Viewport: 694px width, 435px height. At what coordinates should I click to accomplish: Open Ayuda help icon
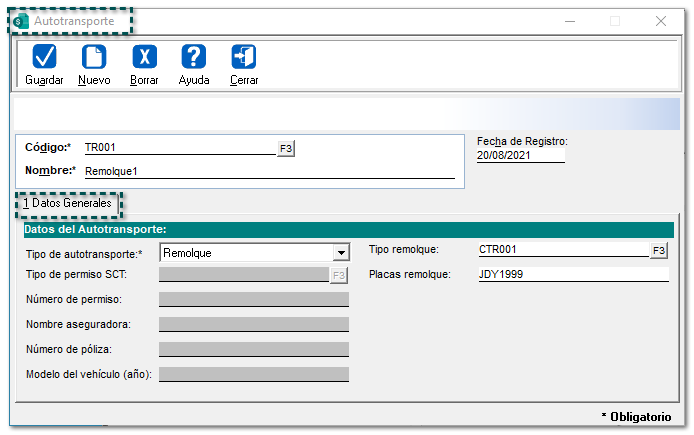pyautogui.click(x=194, y=57)
